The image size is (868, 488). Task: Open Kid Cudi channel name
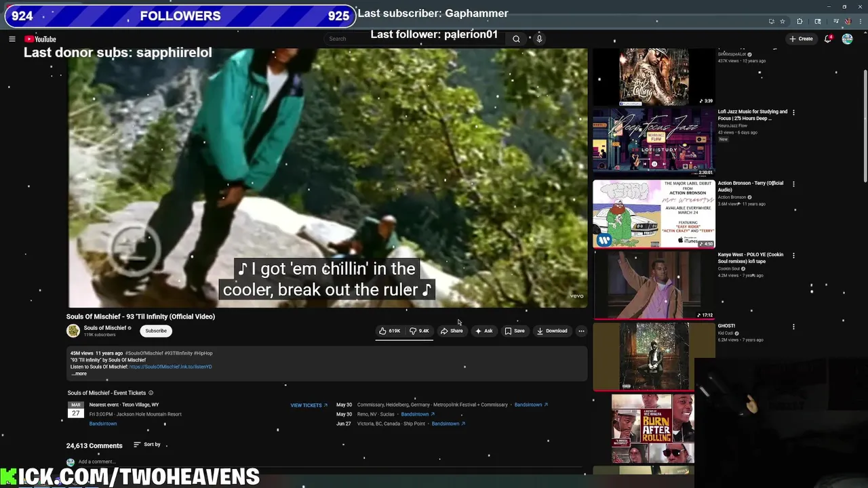tap(726, 333)
